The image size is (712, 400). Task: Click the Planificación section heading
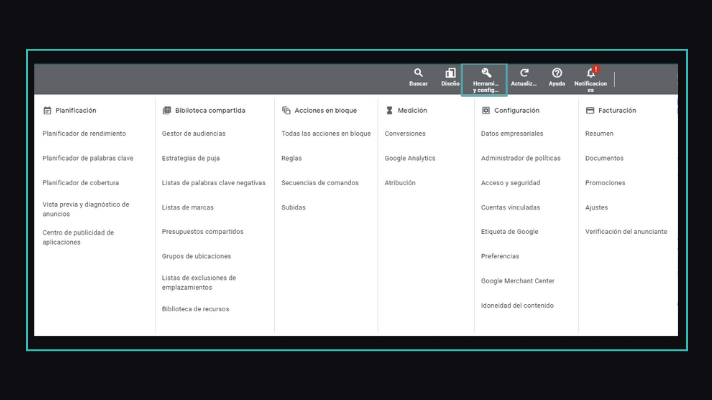[76, 110]
